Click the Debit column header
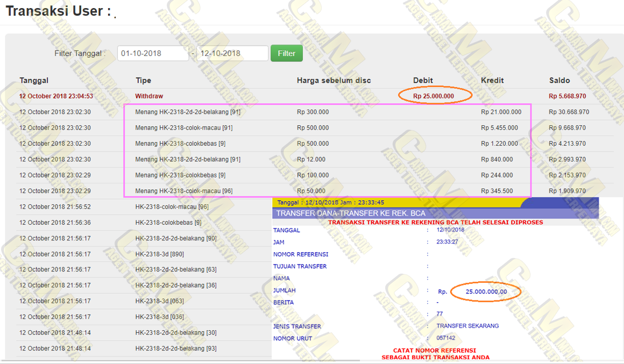 click(423, 80)
